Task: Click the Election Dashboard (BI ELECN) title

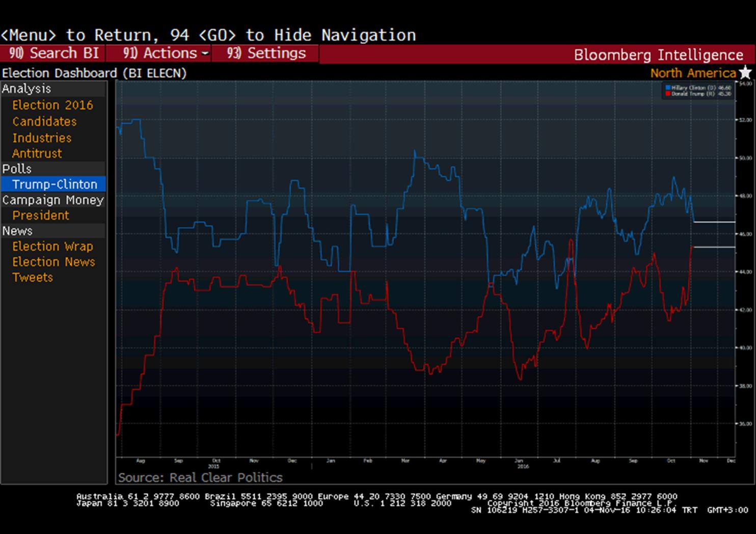Action: (x=94, y=73)
